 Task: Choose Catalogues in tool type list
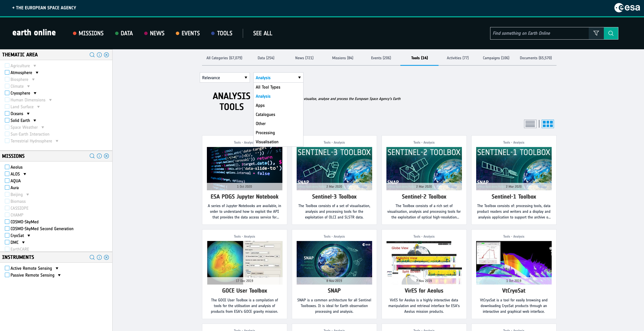point(278,115)
